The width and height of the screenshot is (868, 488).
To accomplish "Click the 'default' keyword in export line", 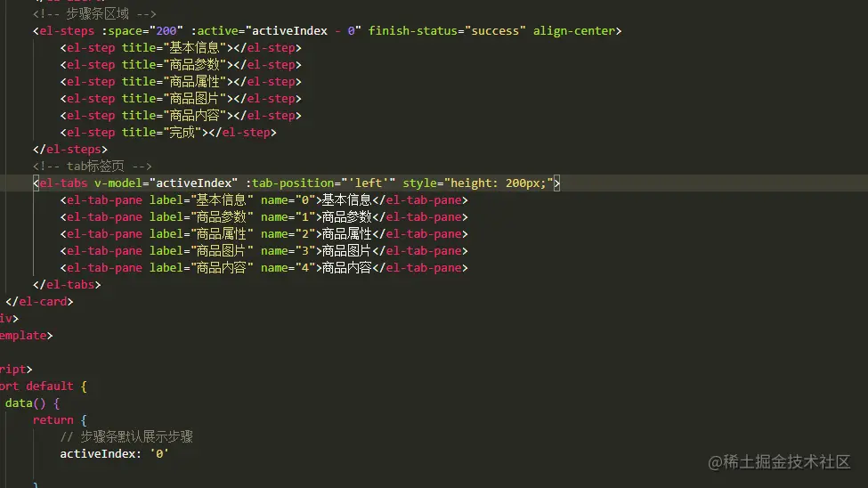I will coord(49,386).
